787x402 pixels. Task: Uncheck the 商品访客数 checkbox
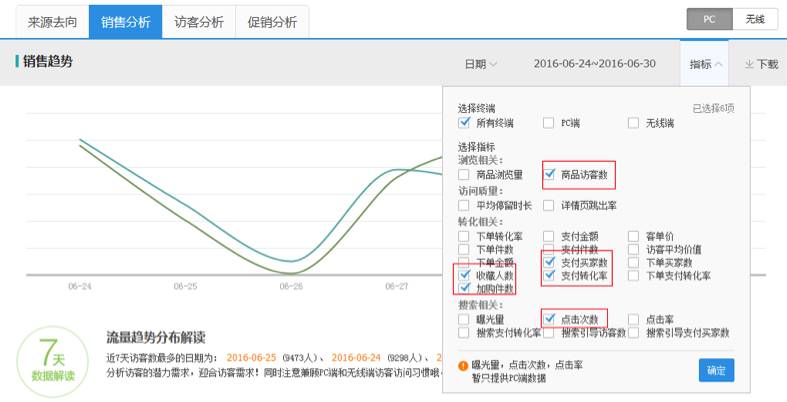pos(549,174)
